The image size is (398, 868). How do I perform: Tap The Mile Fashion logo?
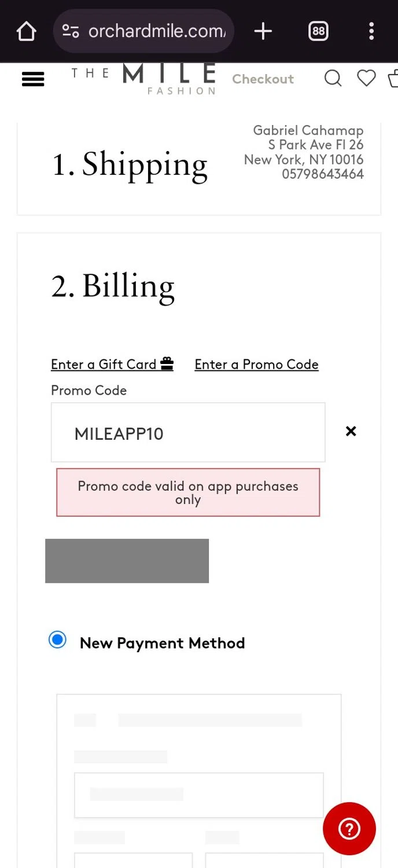143,79
